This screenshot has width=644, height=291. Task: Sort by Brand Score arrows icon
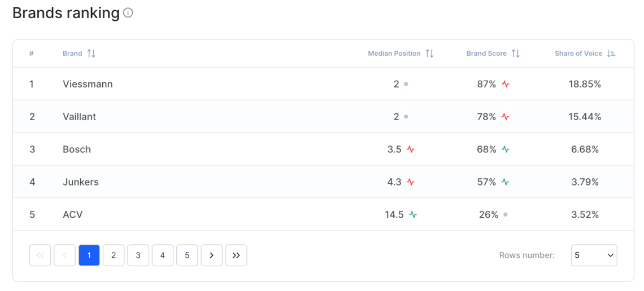click(x=515, y=54)
